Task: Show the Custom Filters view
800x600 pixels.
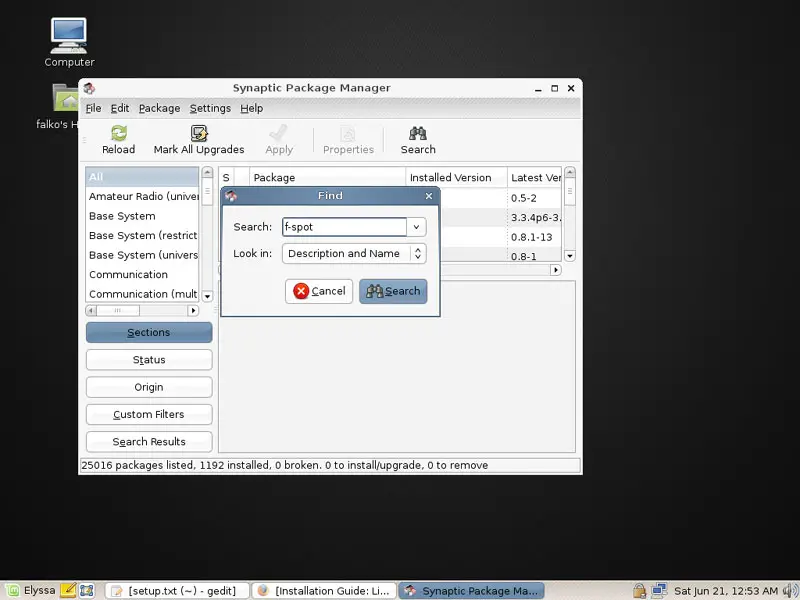Action: point(149,414)
